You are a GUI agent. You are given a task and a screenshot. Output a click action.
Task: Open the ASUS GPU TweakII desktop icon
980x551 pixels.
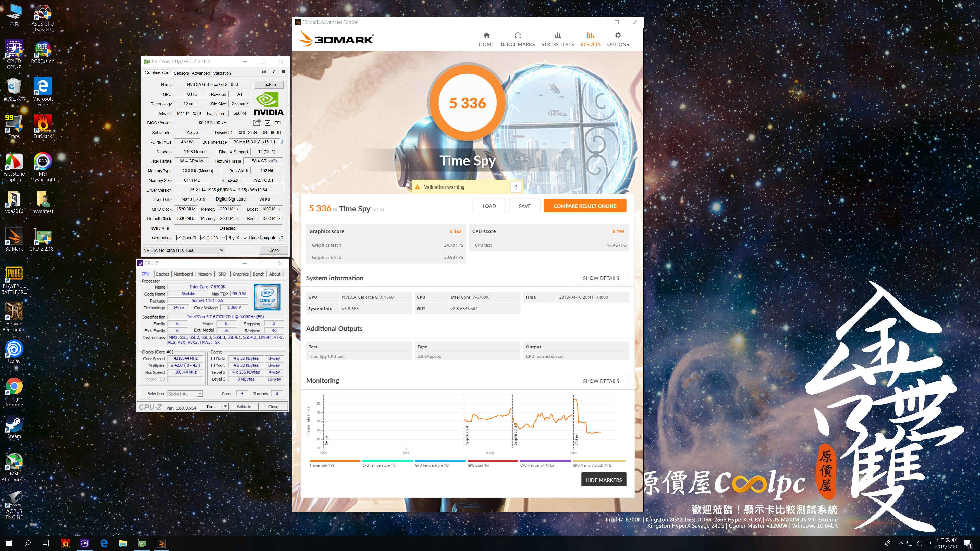point(43,18)
